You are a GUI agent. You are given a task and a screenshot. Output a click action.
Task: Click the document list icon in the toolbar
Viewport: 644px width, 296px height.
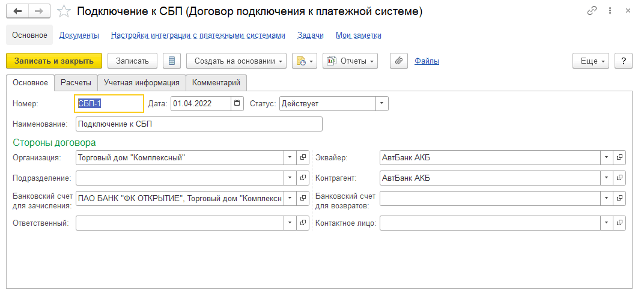coord(172,61)
